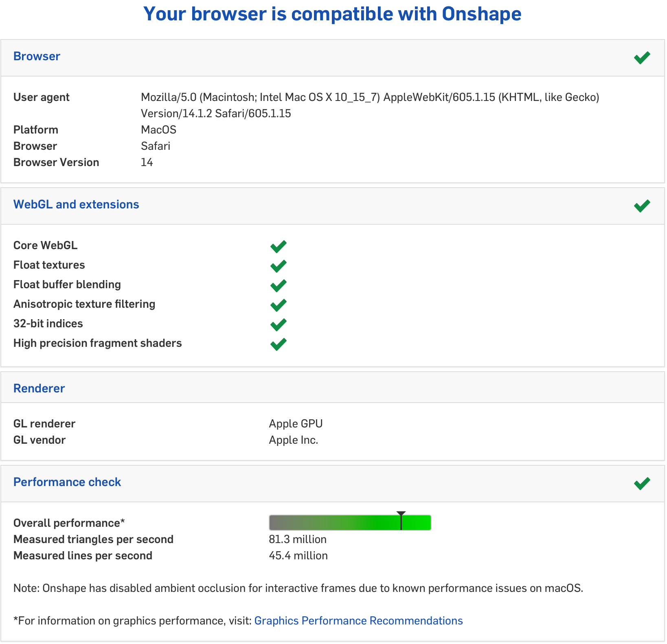Click the Performance check heading

[x=67, y=482]
